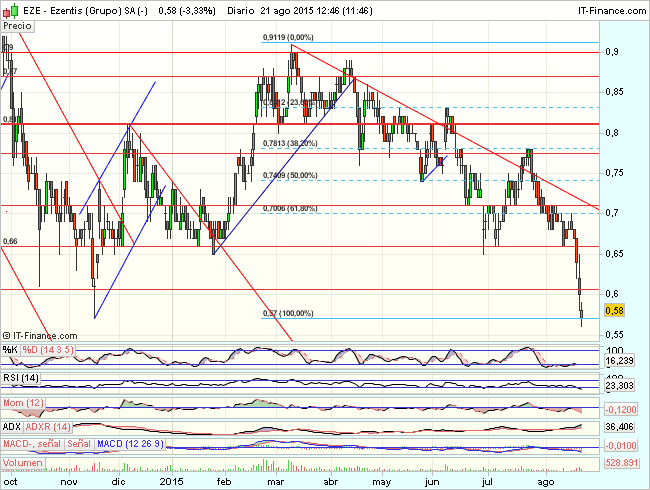Open the Precio panel label
Screen dimensions: 650x490
pyautogui.click(x=17, y=26)
